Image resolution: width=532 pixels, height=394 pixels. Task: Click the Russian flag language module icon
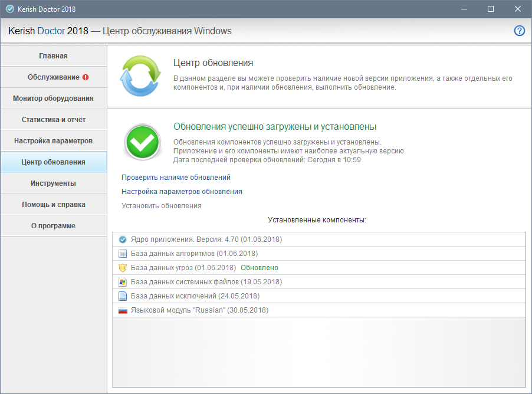coord(123,310)
